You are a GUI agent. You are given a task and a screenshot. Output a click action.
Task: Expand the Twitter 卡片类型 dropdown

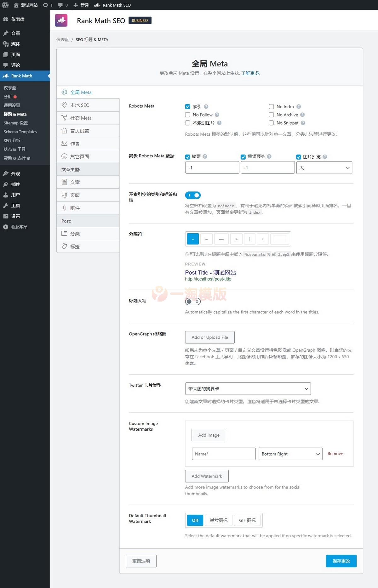click(248, 389)
